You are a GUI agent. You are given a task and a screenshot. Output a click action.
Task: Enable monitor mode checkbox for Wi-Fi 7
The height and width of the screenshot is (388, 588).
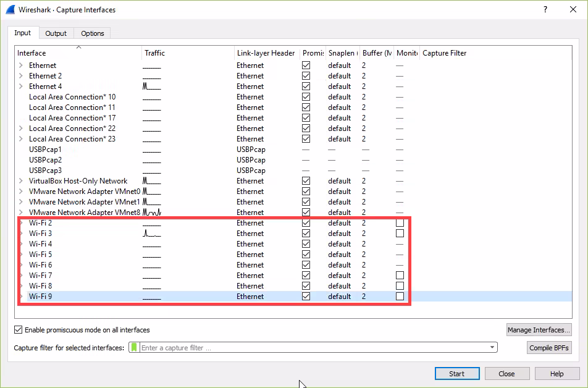(x=400, y=276)
